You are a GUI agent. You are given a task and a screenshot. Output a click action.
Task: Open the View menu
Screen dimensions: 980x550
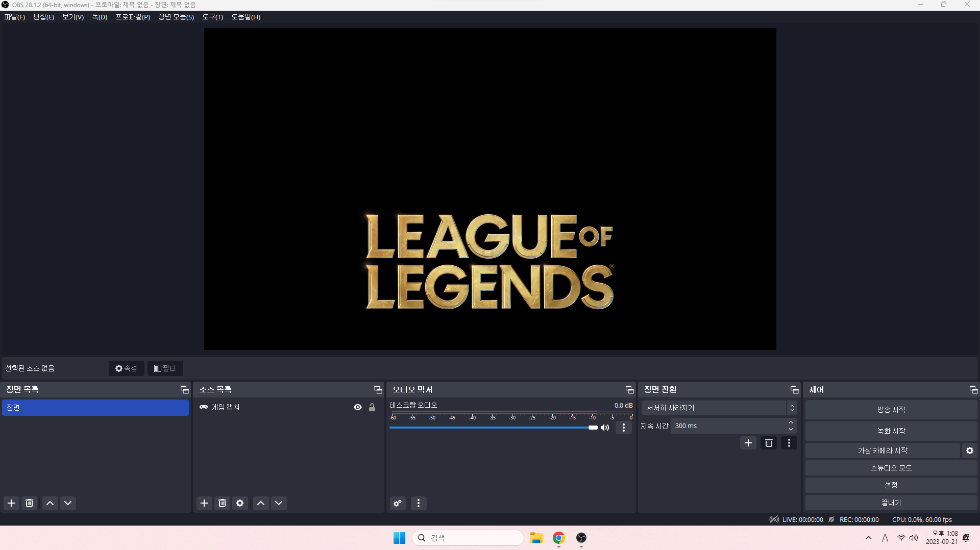[73, 17]
